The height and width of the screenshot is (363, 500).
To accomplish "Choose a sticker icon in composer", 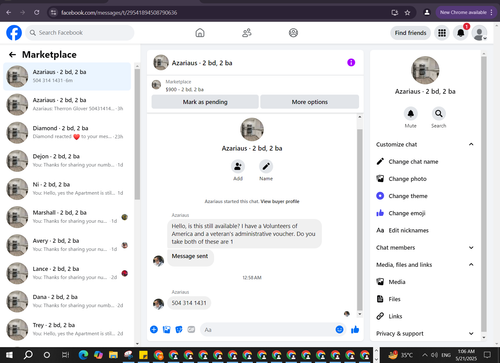I will point(179,330).
